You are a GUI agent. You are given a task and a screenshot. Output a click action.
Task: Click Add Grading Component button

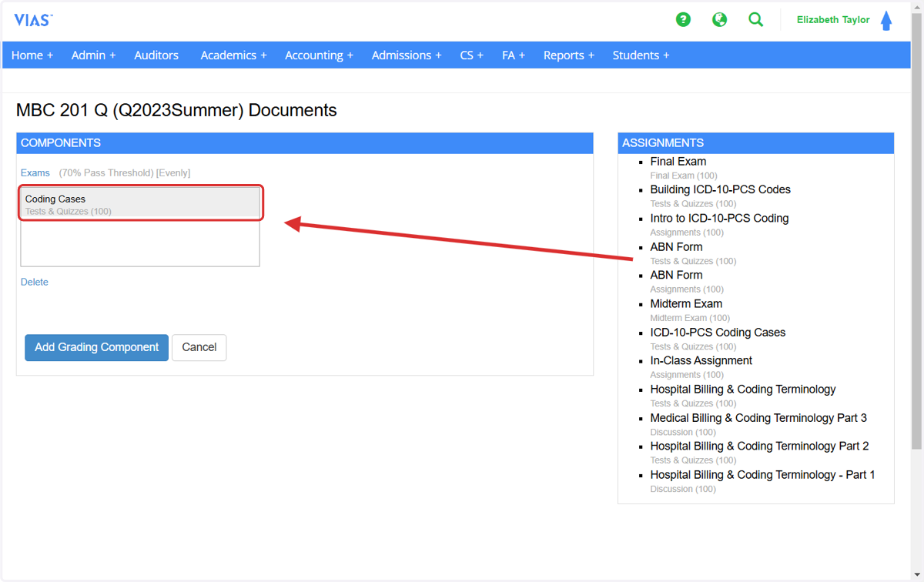point(96,347)
